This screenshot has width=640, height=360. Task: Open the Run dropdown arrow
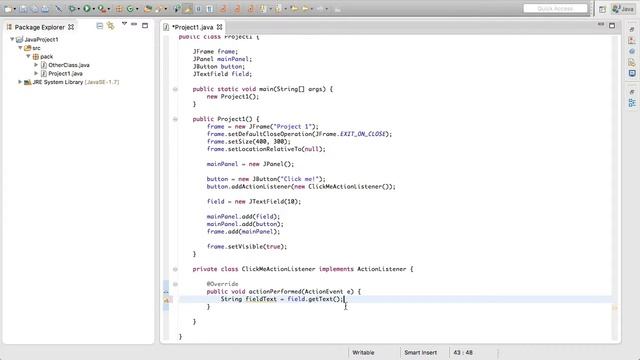(x=93, y=9)
